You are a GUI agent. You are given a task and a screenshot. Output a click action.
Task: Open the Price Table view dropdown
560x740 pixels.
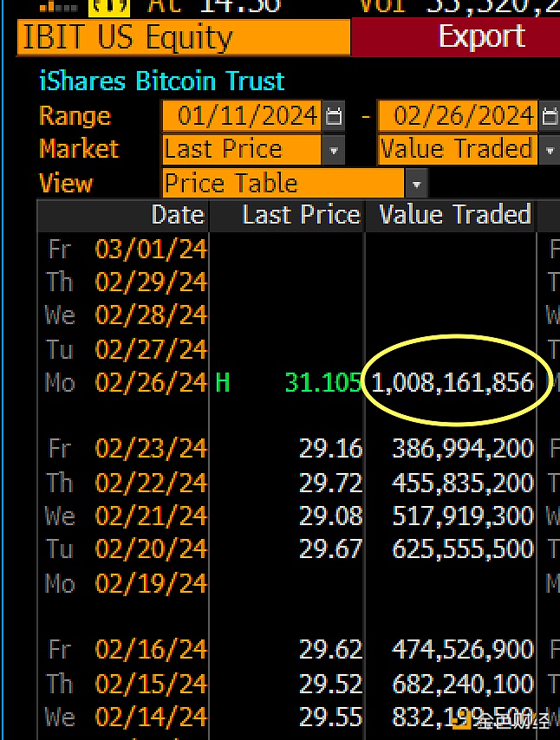click(416, 184)
